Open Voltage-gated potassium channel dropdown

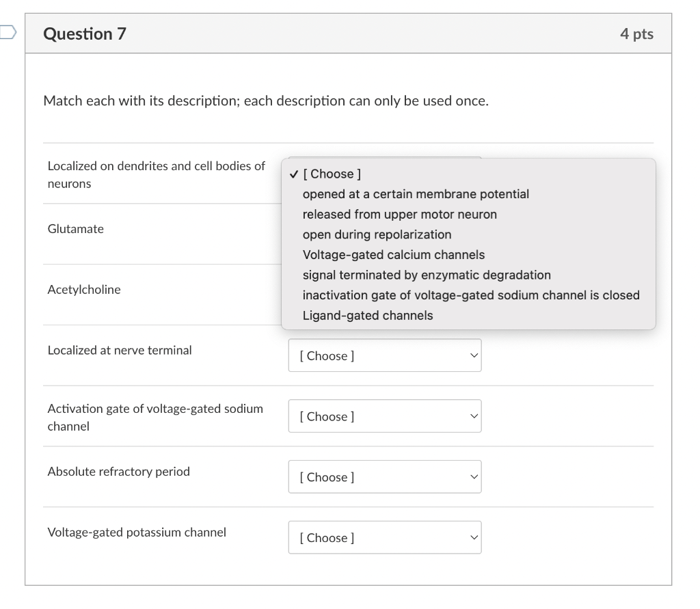click(x=385, y=537)
